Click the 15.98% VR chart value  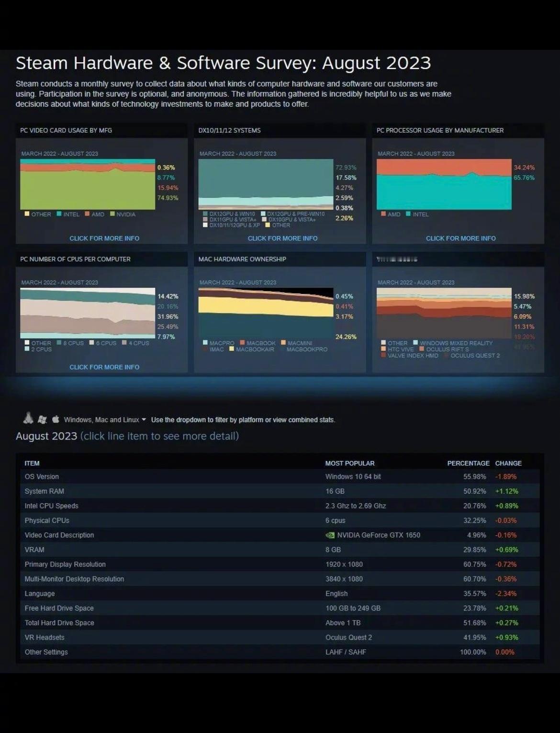click(x=524, y=296)
